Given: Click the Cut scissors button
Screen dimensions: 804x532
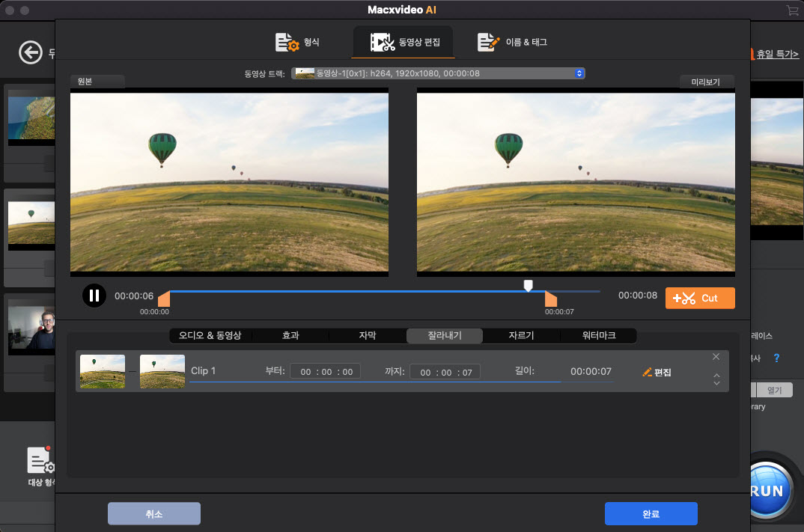Looking at the screenshot, I should [699, 298].
